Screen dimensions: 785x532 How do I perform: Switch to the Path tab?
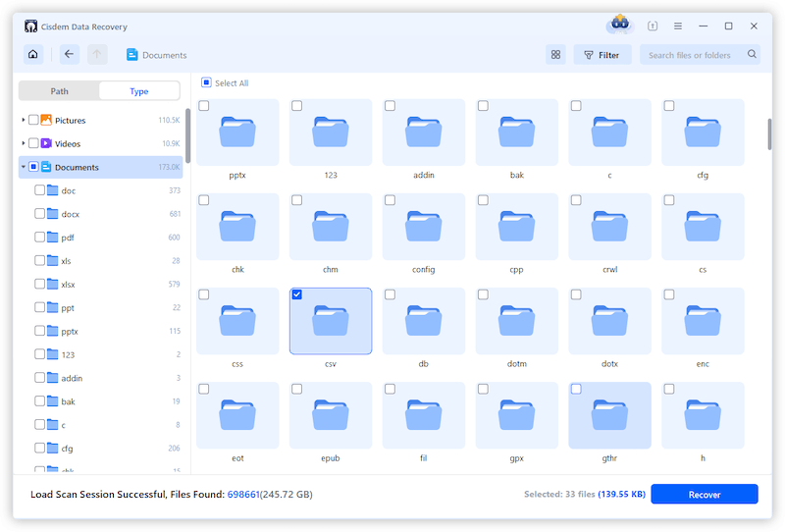(59, 91)
